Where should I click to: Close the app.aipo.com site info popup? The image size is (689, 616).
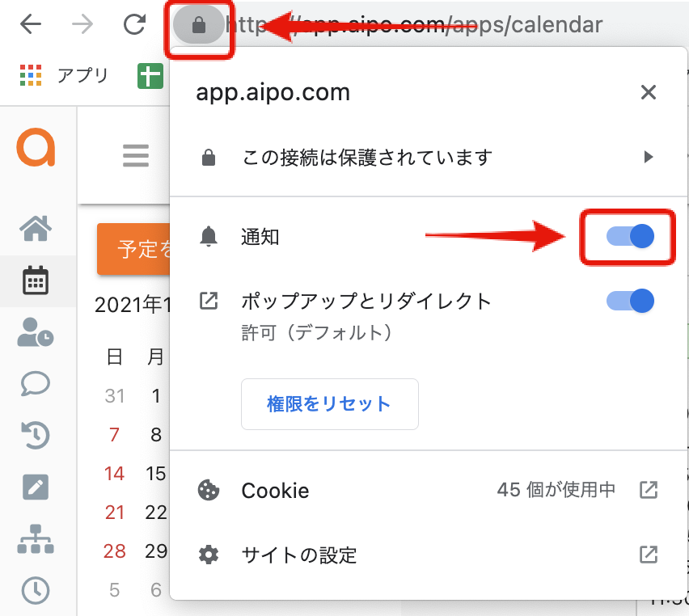(x=648, y=92)
